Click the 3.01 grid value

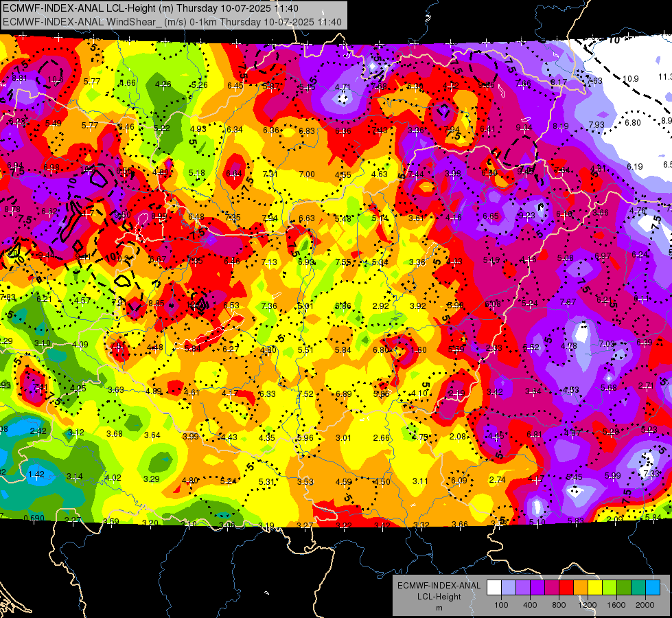(x=343, y=438)
